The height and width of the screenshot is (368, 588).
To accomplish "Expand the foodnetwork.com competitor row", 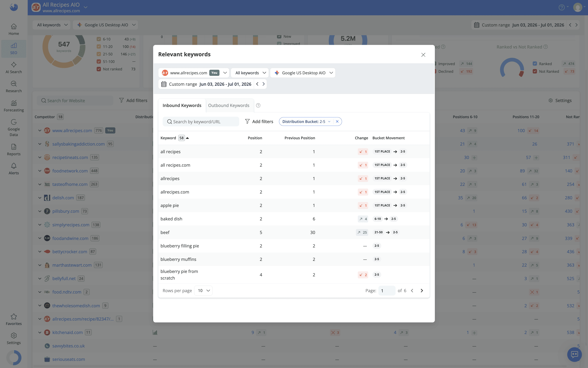I will [x=40, y=171].
